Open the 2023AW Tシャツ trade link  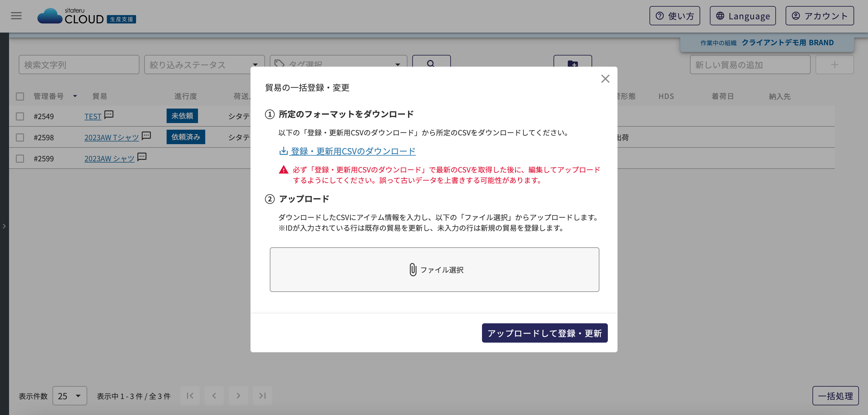click(x=112, y=138)
